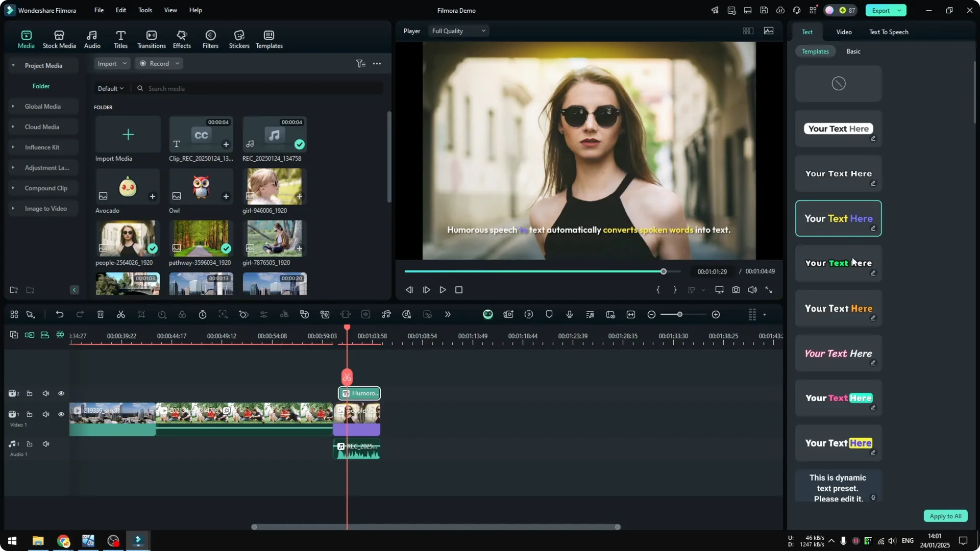Click filter media list icon

(x=361, y=64)
